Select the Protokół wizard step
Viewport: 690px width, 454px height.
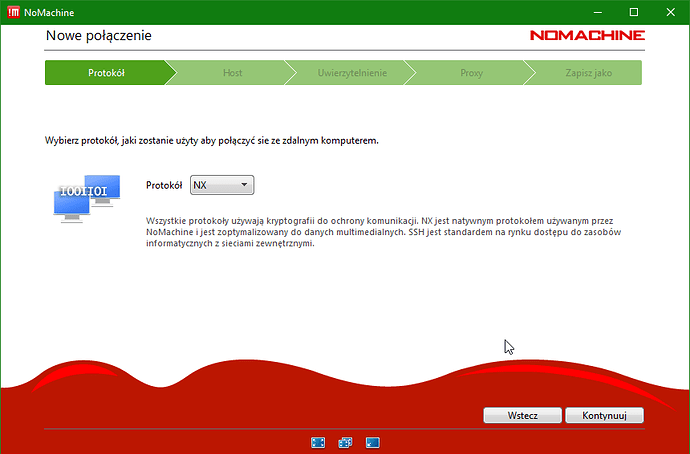click(106, 73)
